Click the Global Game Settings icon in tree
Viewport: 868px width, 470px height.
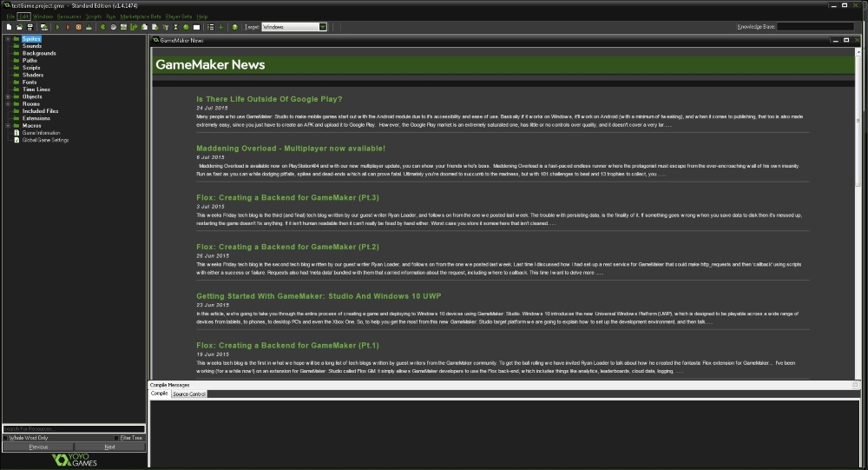click(16, 140)
